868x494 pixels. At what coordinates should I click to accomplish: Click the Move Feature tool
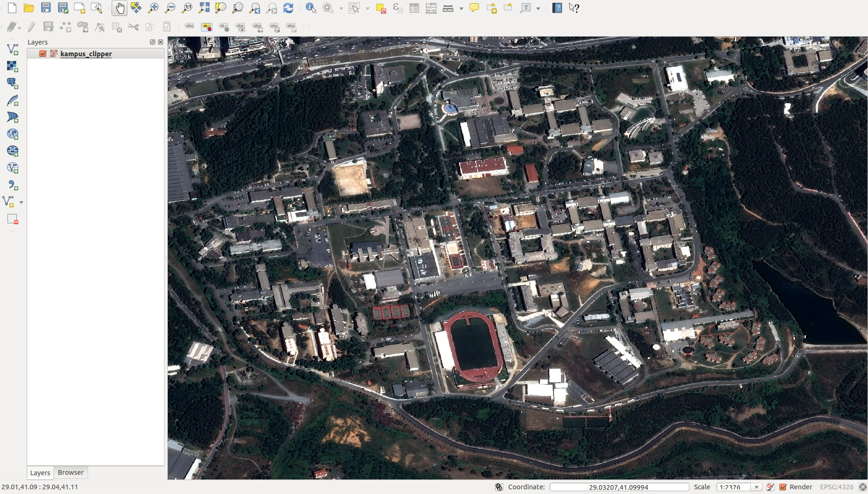pos(82,27)
